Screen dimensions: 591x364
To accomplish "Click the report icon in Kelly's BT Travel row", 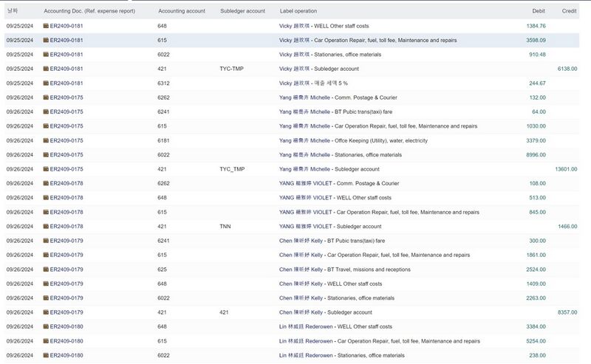I will pyautogui.click(x=46, y=269).
